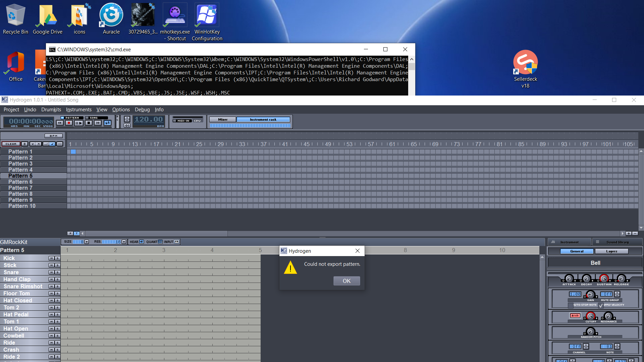Open Recycle Bin on desktop
644x362 pixels.
(x=15, y=19)
